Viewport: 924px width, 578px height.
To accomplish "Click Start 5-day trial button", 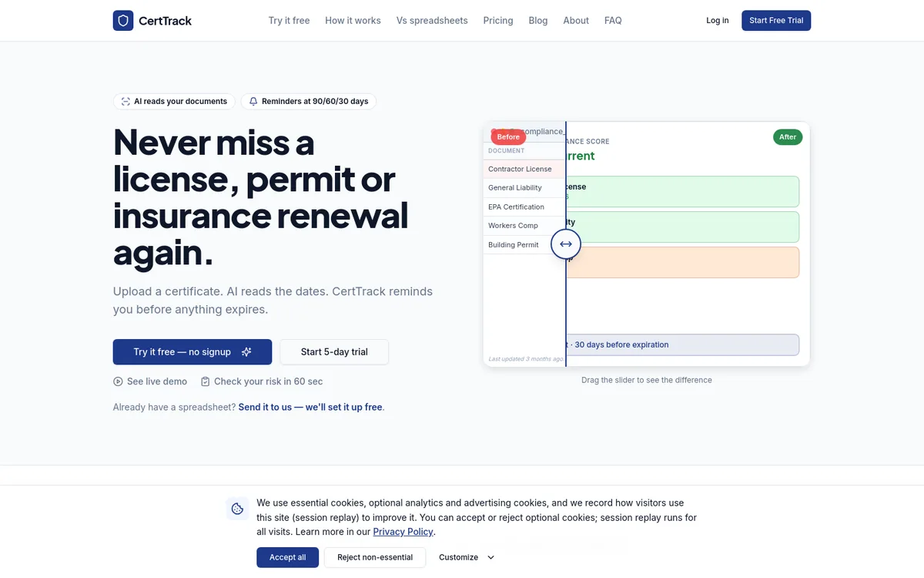I will pos(334,352).
